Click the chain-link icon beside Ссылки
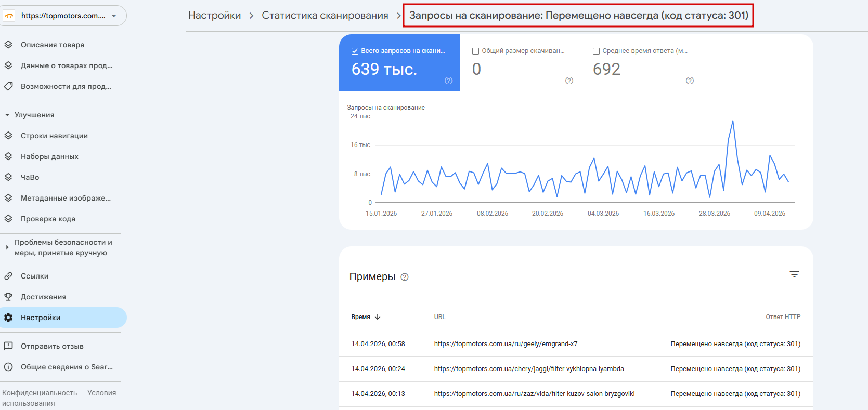 click(8, 276)
